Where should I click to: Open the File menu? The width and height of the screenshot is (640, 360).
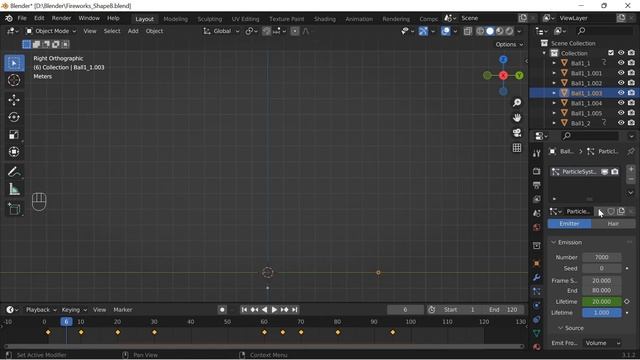click(x=22, y=18)
